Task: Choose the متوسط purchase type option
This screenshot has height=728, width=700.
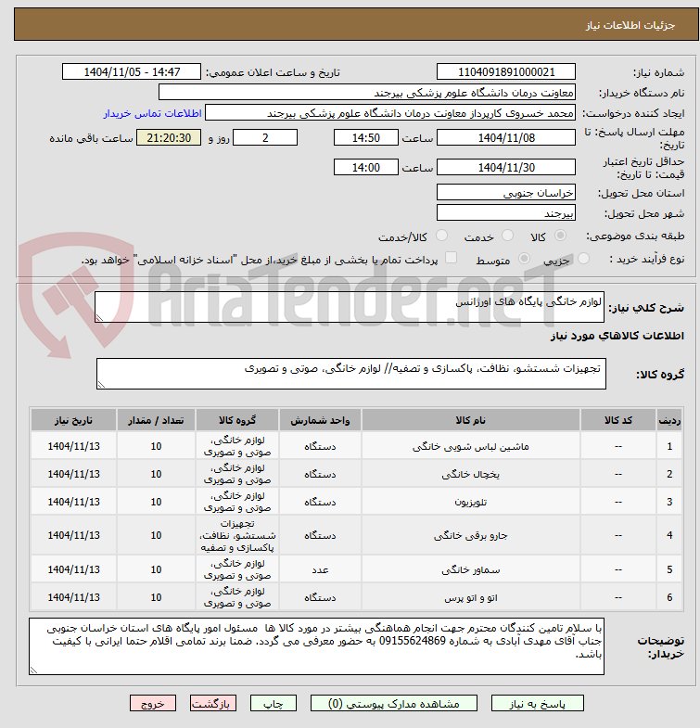Action: click(524, 259)
